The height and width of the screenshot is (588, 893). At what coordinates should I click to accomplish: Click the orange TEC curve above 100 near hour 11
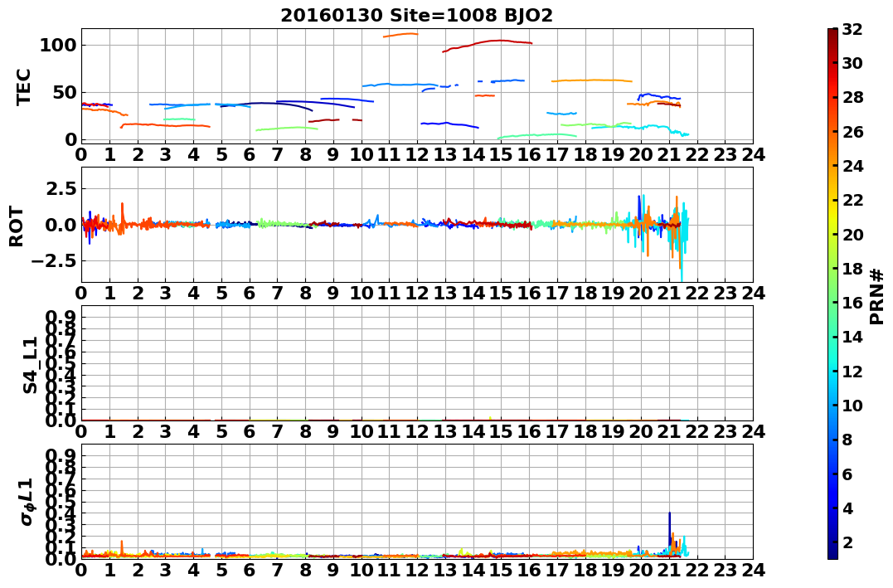click(401, 35)
